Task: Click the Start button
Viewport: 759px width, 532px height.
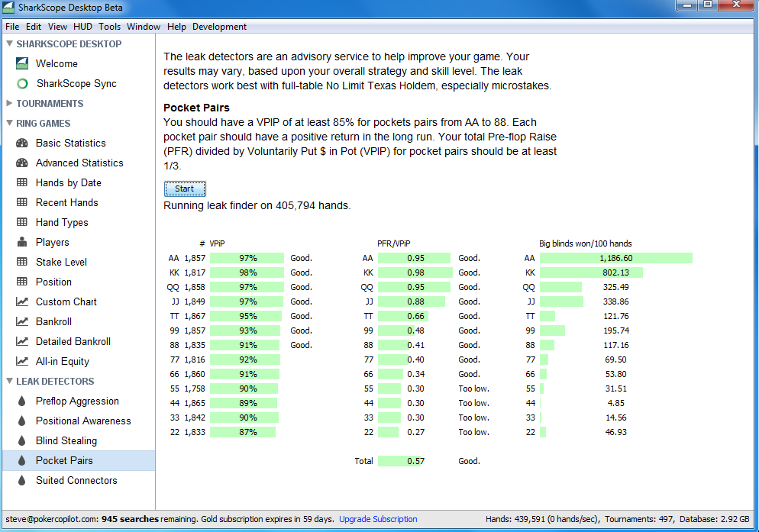Action: [185, 189]
